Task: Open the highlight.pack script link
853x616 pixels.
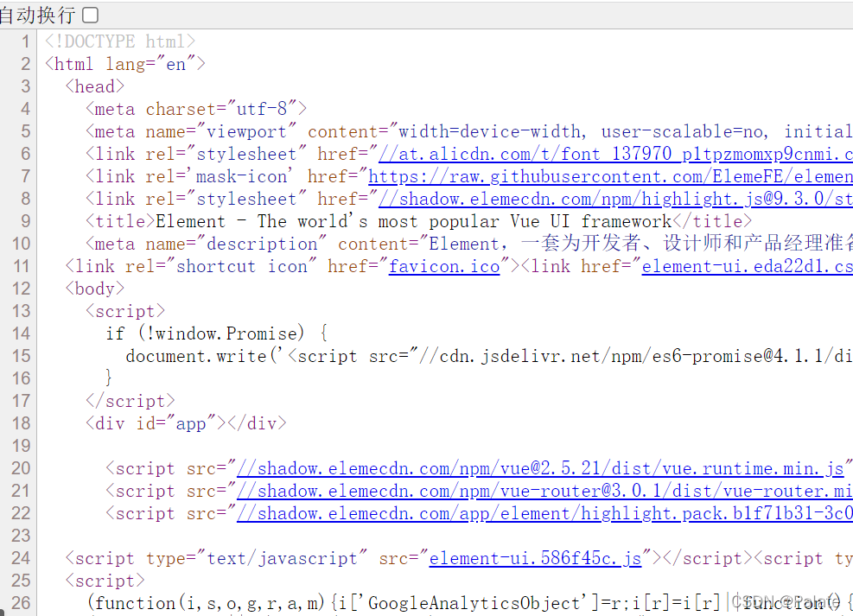Action: 544,513
